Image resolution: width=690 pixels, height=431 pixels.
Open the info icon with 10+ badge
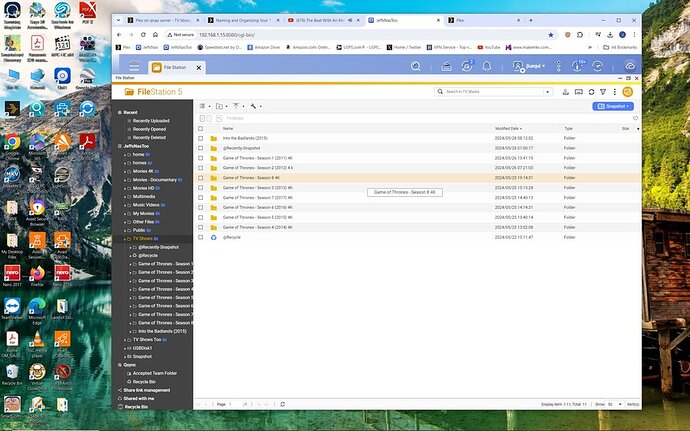pos(577,66)
